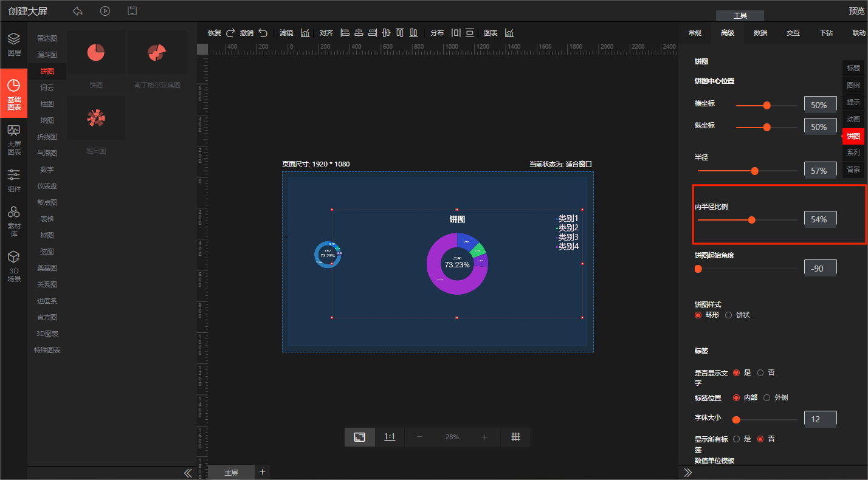The height and width of the screenshot is (480, 868).
Task: Add a new screen tab with plus
Action: point(263,472)
